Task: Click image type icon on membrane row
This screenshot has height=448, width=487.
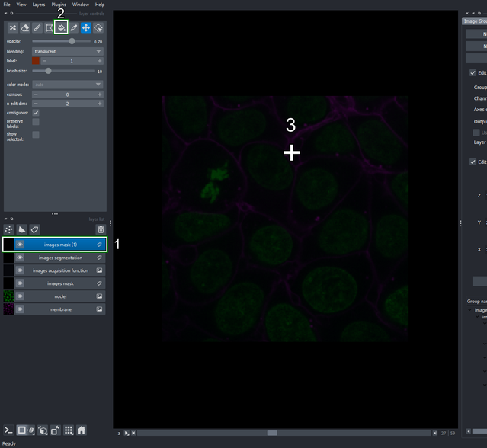Action: pos(99,309)
